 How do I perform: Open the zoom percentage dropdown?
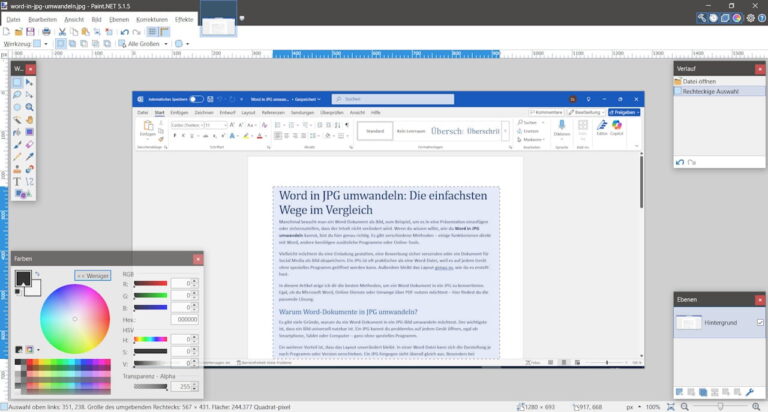pyautogui.click(x=653, y=407)
